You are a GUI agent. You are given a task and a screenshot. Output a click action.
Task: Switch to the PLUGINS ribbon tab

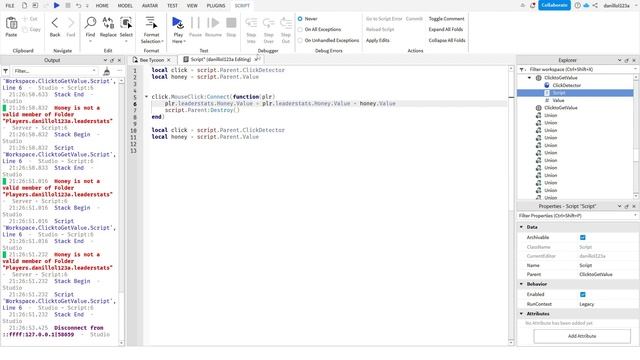pos(216,6)
